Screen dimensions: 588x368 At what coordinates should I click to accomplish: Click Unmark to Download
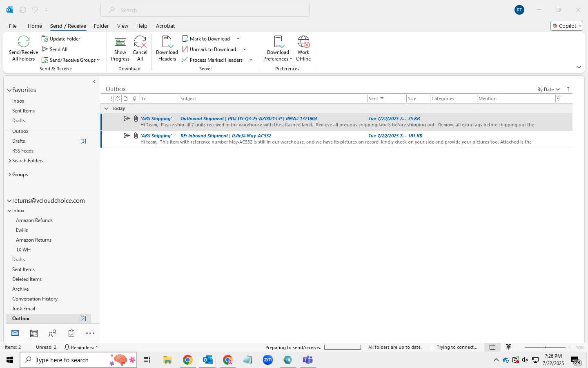209,49
